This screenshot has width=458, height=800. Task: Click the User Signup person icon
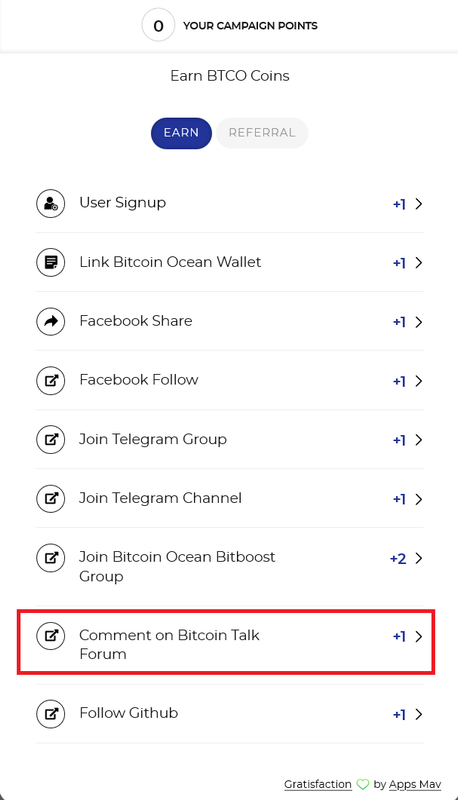pos(50,204)
